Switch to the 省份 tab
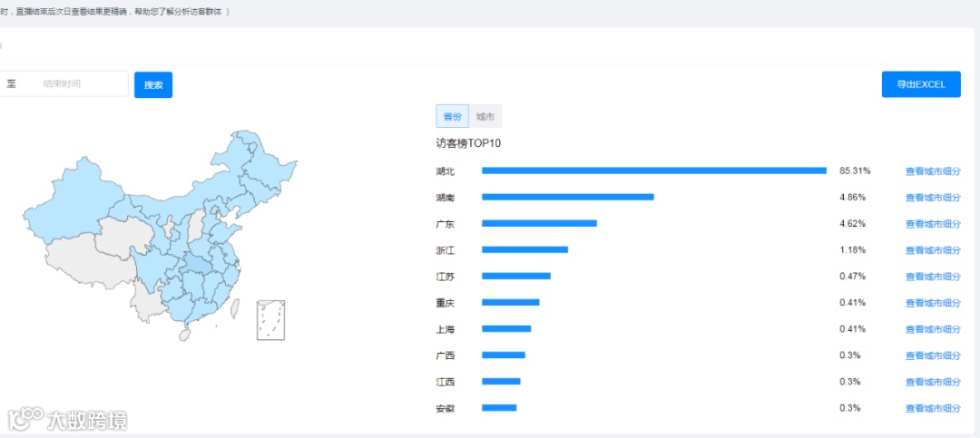 [452, 117]
